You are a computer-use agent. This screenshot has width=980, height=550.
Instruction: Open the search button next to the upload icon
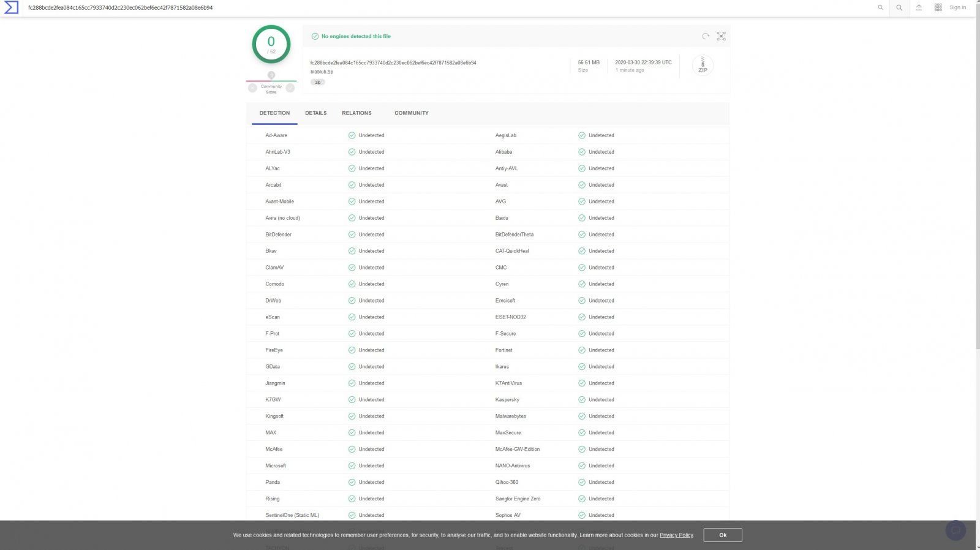click(x=899, y=8)
